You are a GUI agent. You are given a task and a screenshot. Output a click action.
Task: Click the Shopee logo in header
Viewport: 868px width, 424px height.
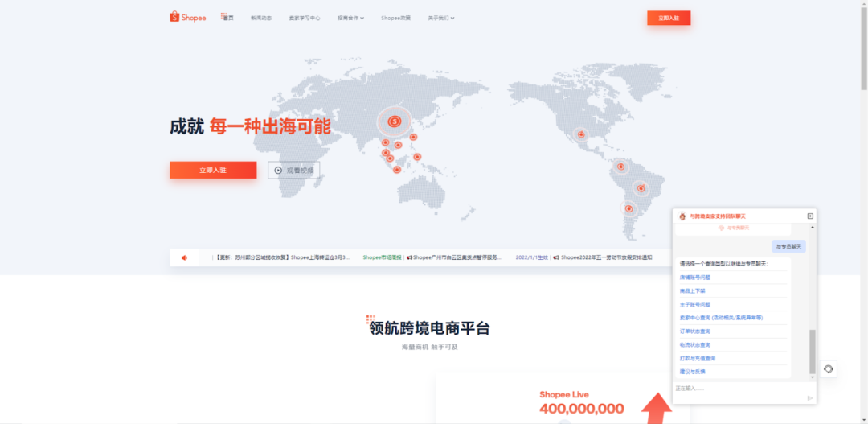189,17
